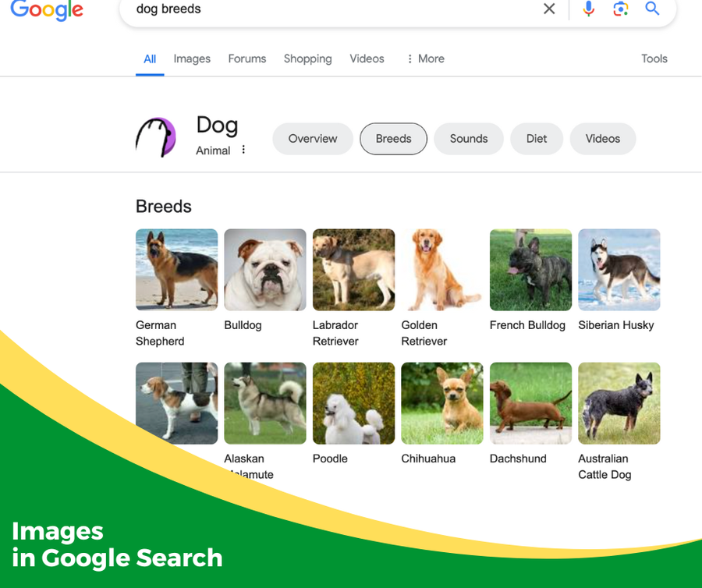The width and height of the screenshot is (702, 588).
Task: Open the Siberian Husky result
Action: point(619,269)
